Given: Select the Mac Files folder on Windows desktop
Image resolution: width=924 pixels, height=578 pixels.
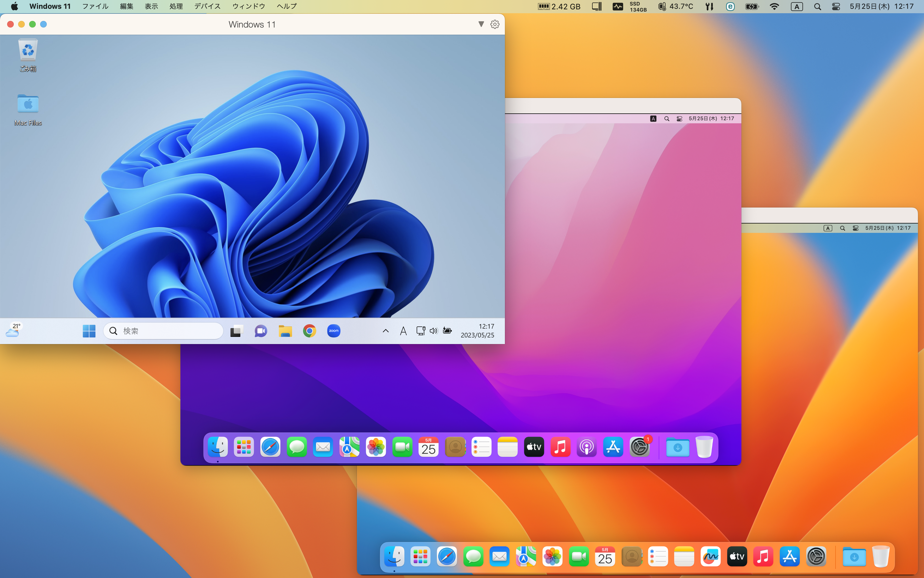Looking at the screenshot, I should 28,110.
